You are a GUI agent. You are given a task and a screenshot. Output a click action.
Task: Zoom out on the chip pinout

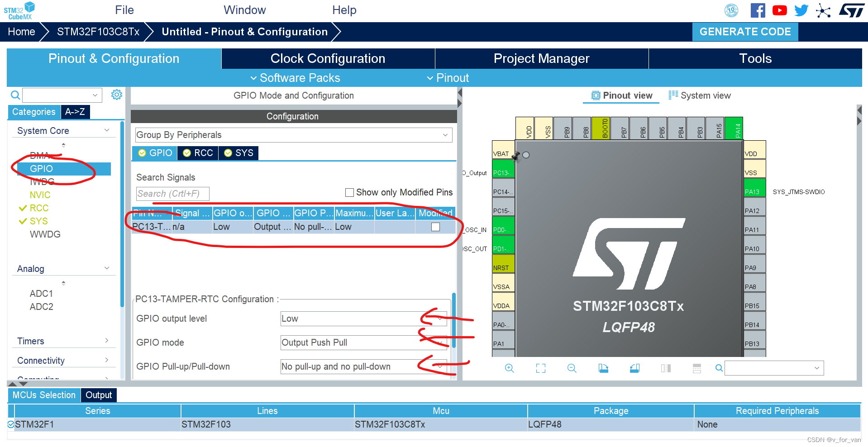tap(572, 368)
